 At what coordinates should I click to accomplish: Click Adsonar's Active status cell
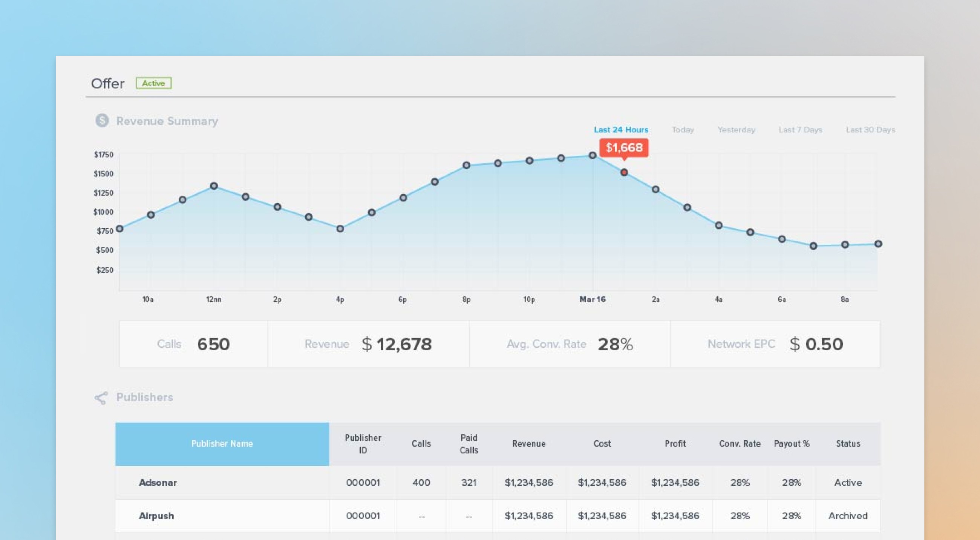[x=848, y=483]
